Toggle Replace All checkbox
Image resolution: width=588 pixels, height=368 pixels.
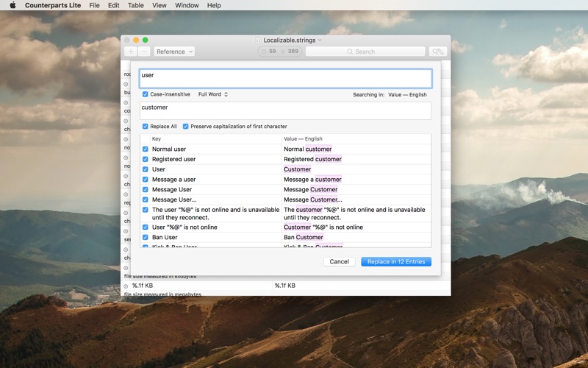point(145,126)
